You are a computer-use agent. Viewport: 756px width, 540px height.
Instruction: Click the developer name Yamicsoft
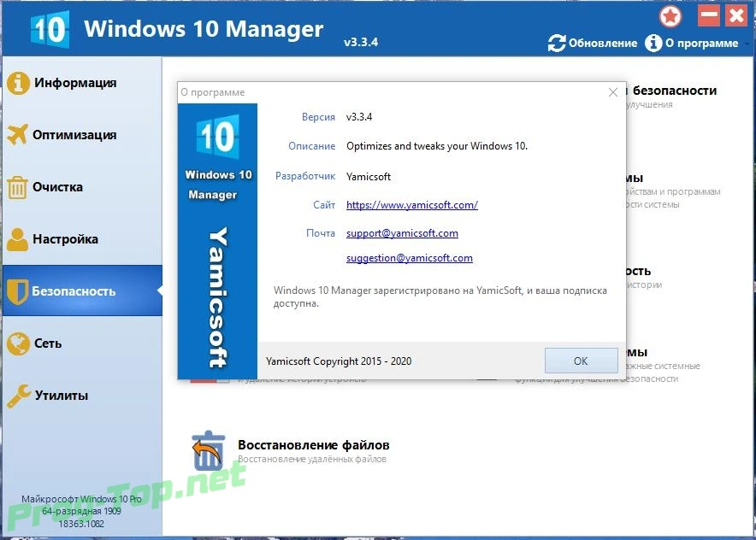pos(369,177)
